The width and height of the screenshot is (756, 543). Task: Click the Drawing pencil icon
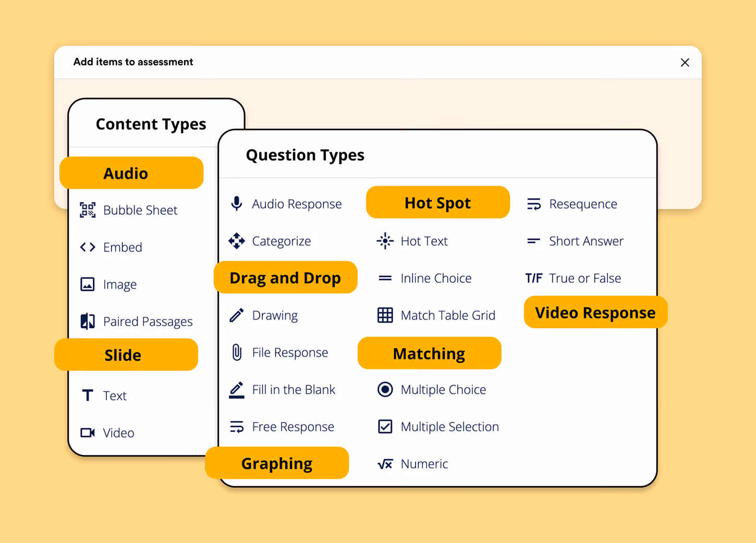pos(237,315)
